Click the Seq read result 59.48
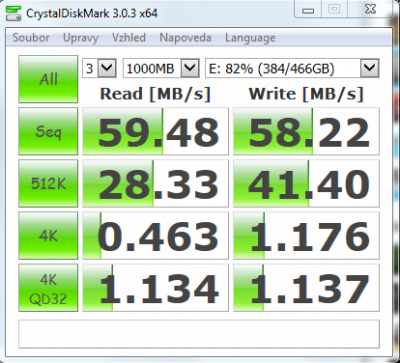The height and width of the screenshot is (363, 400). [x=156, y=131]
